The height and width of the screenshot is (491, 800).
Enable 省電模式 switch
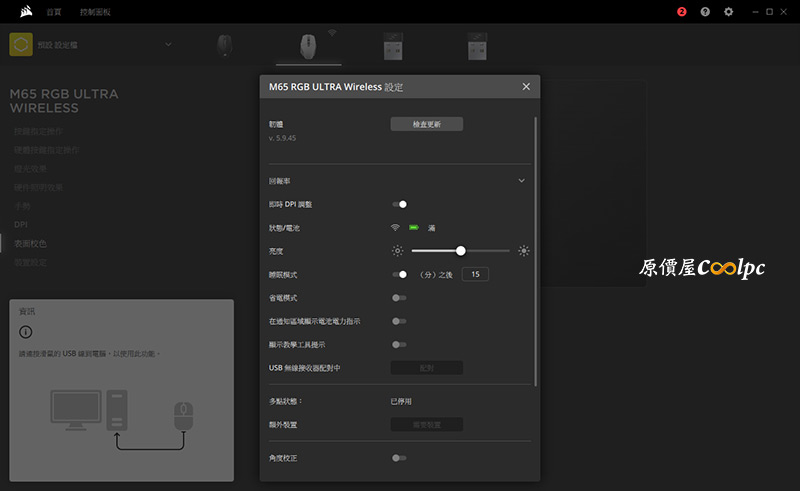pos(399,298)
